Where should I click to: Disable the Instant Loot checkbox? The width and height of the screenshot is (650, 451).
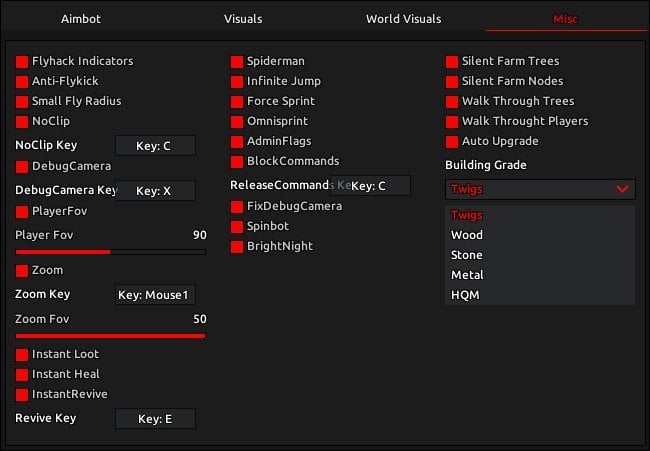point(22,355)
